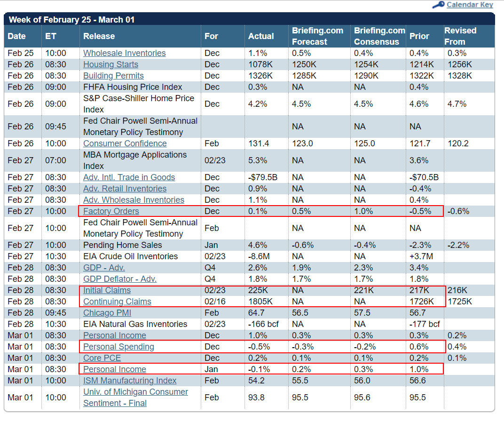Open the GDP - Adv. link
The height and width of the screenshot is (422, 504).
104,268
